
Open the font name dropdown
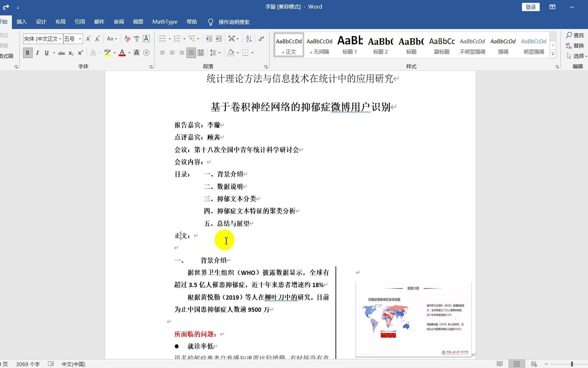60,39
